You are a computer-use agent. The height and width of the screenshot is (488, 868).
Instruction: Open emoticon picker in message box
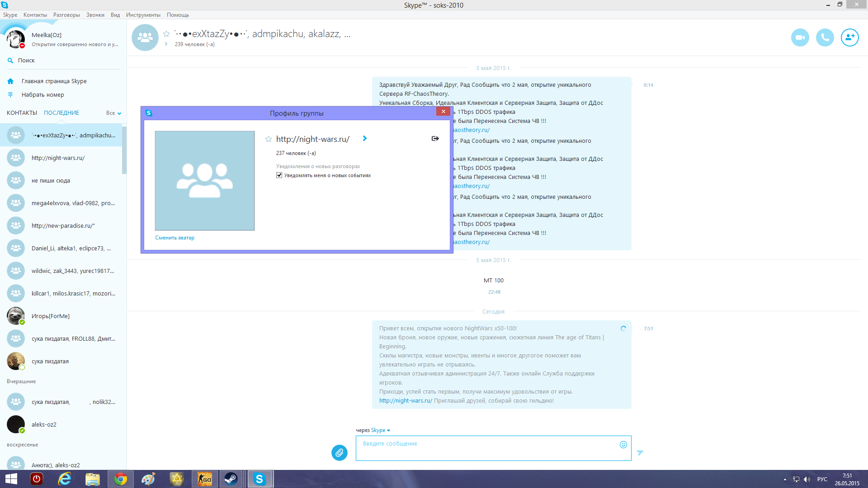click(623, 445)
